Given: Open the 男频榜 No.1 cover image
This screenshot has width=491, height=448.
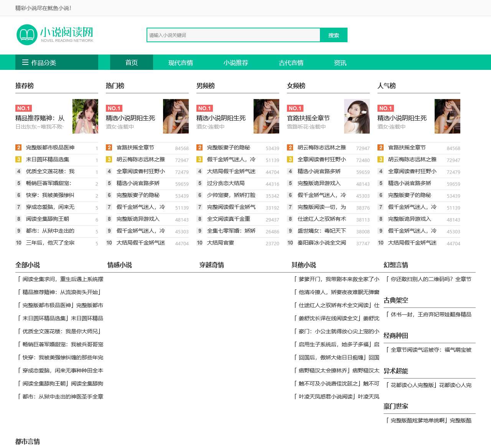Looking at the screenshot, I should point(266,116).
